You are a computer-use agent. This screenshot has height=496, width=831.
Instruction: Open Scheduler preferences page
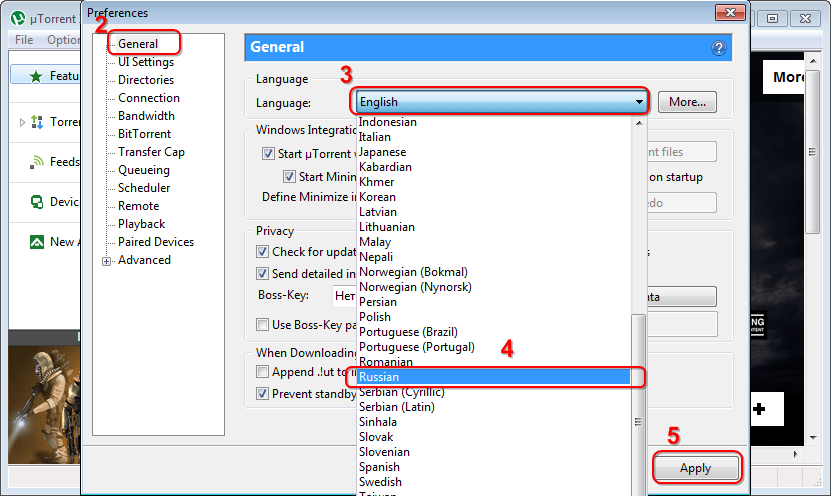[x=144, y=188]
